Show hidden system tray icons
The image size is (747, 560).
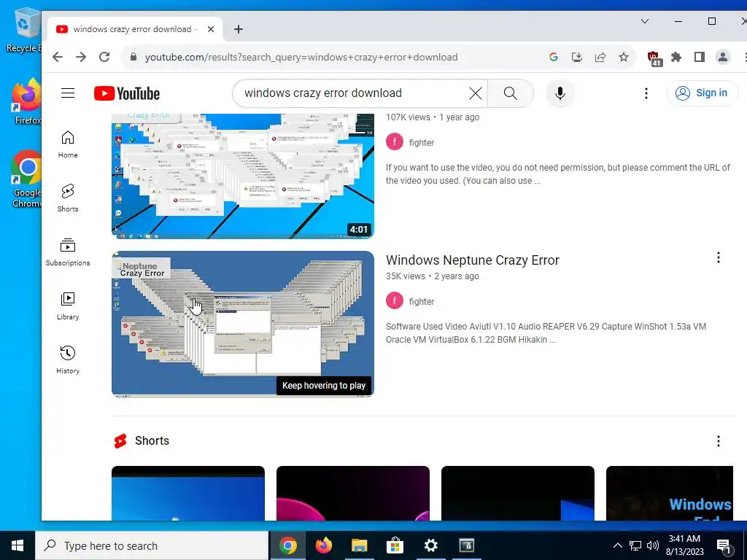pos(617,545)
